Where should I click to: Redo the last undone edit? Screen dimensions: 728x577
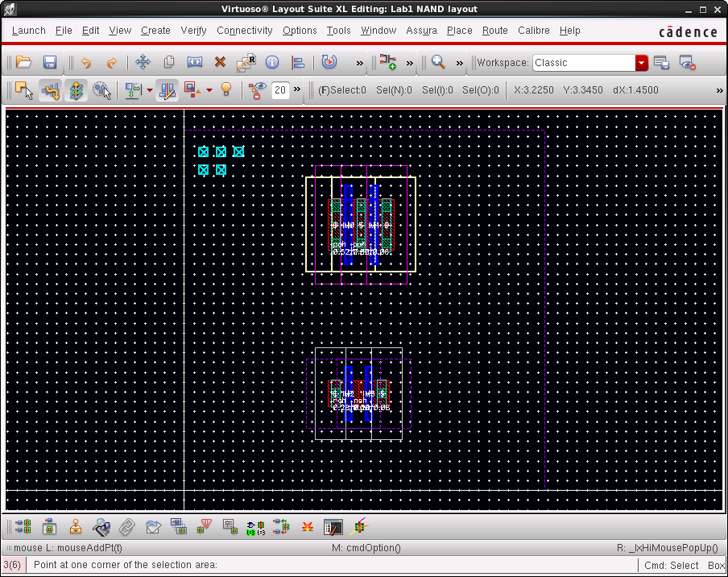pos(111,62)
